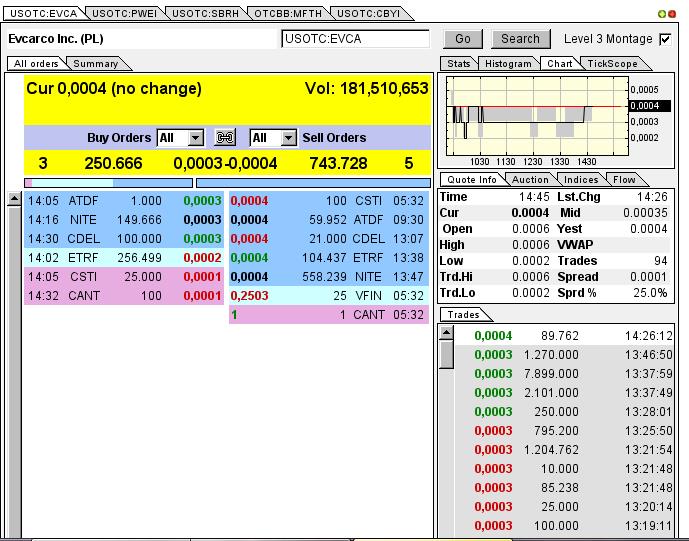Select the CSTI buy order 25.000
This screenshot has width=689, height=541.
124,277
